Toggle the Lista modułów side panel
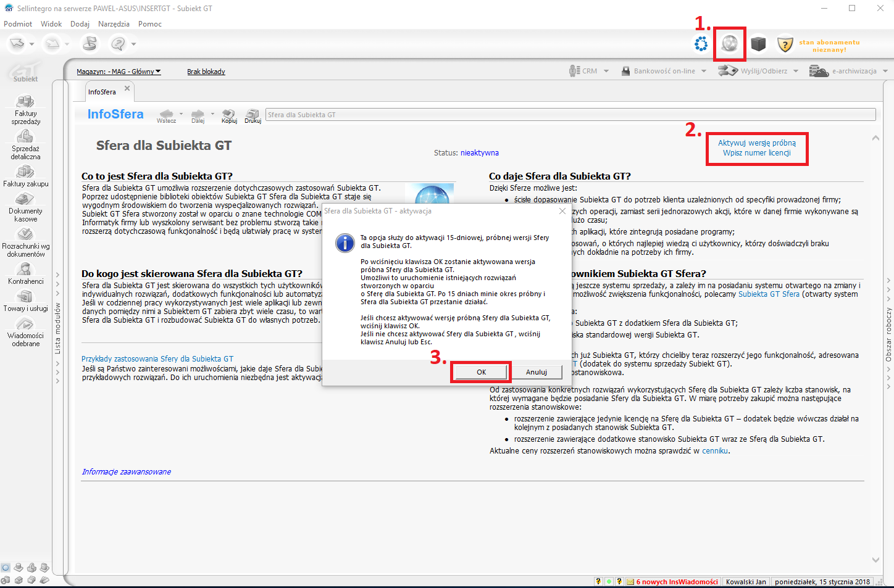This screenshot has height=588, width=894. [x=57, y=328]
